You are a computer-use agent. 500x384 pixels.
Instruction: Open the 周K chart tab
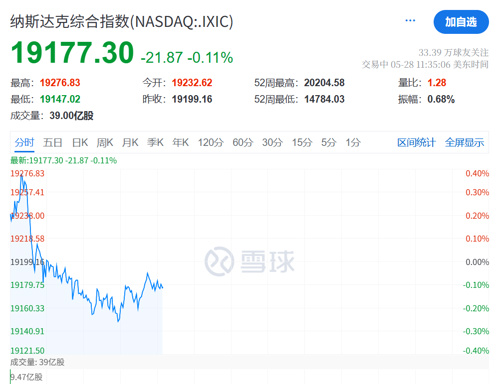(105, 143)
